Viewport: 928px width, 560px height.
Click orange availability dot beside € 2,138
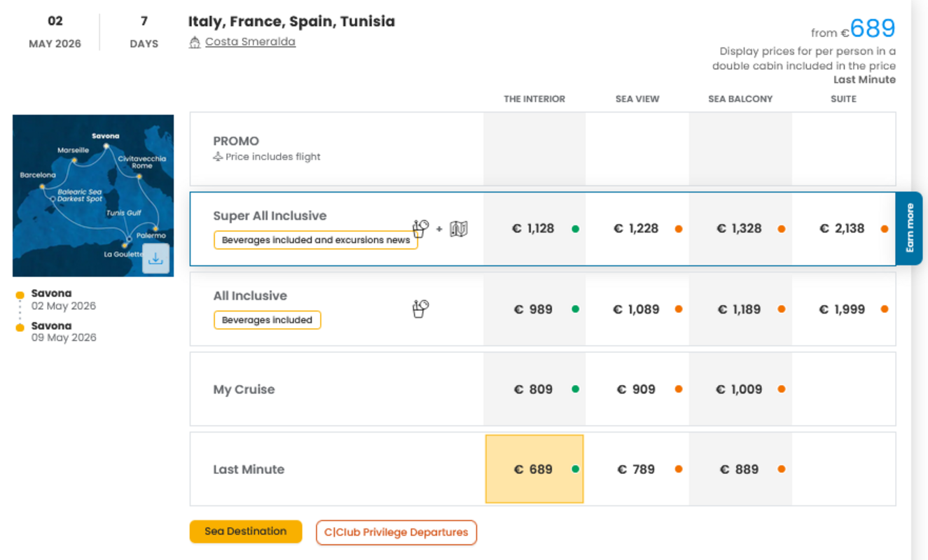pyautogui.click(x=885, y=229)
